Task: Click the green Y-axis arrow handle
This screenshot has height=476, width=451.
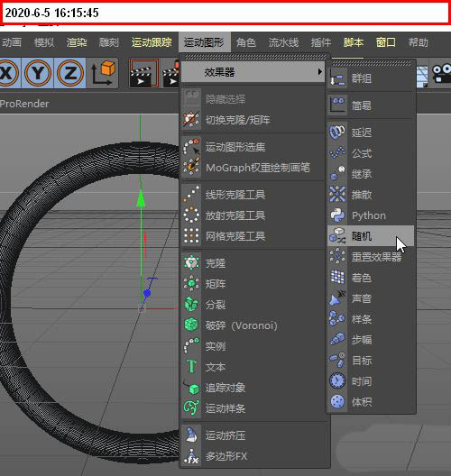Action: [x=141, y=199]
